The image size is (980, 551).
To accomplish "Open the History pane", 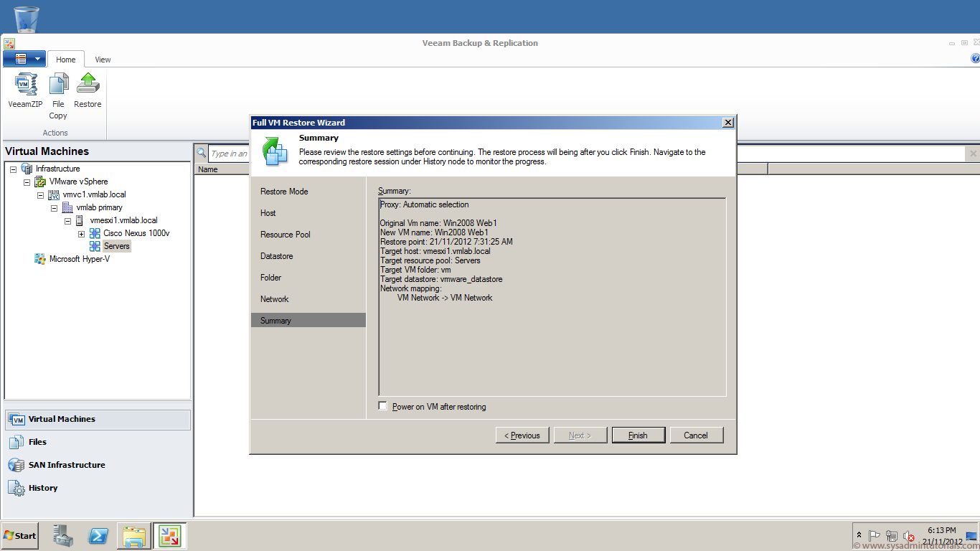I will (42, 488).
